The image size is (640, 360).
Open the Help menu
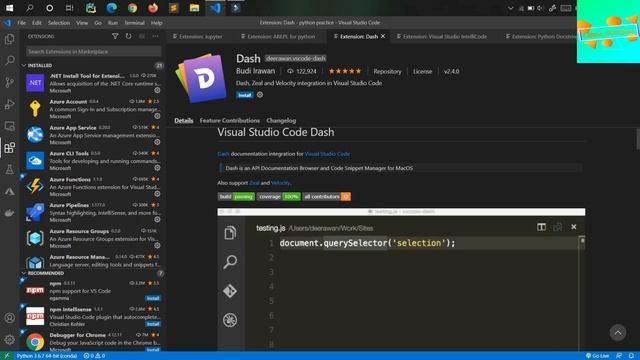(x=156, y=23)
